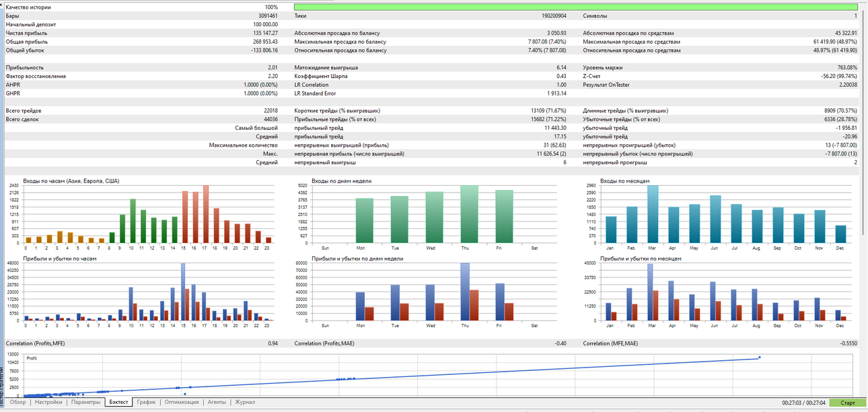
Task: Click the Прибыльность label
Action: (x=25, y=68)
